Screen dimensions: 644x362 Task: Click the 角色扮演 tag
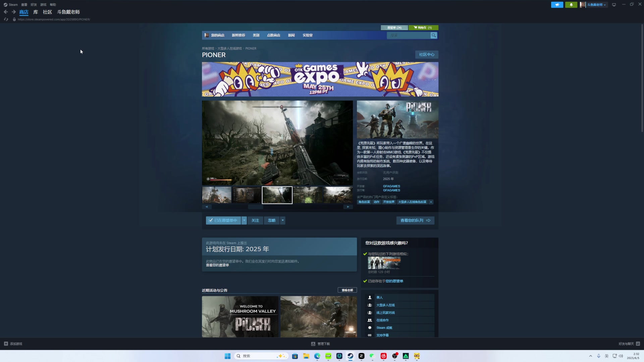[364, 202]
